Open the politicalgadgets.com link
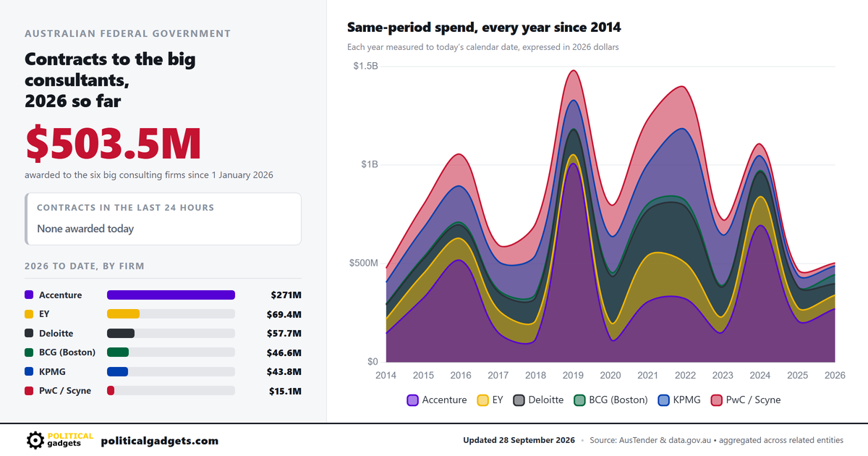The height and width of the screenshot is (456, 868). point(159,441)
